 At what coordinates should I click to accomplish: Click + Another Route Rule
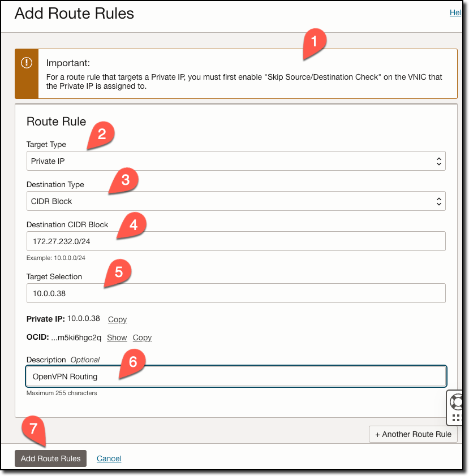click(x=413, y=434)
